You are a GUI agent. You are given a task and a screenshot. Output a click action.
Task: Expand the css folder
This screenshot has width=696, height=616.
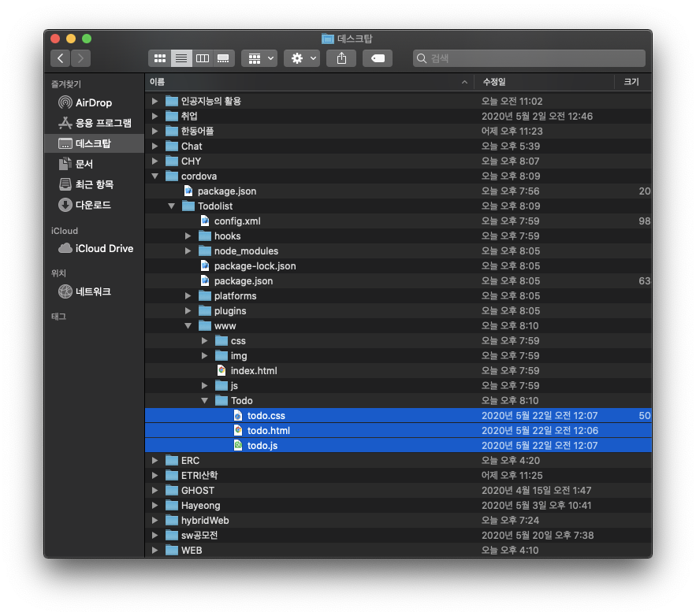204,340
